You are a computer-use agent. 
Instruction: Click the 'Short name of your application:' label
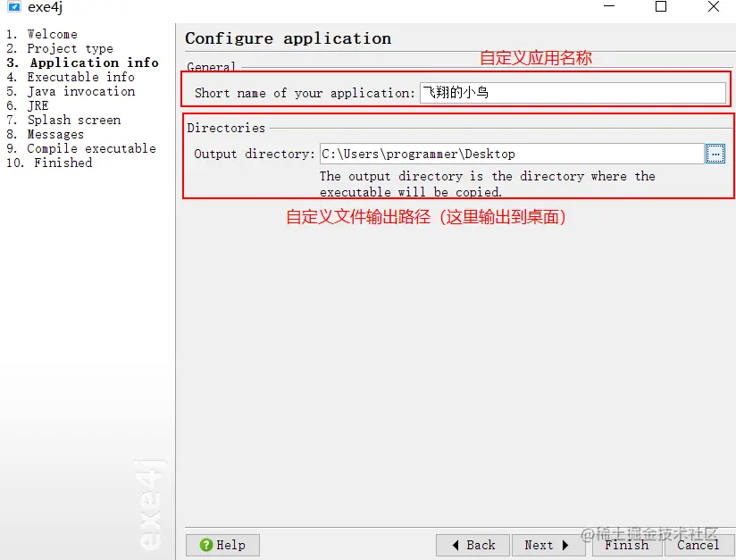coord(305,93)
